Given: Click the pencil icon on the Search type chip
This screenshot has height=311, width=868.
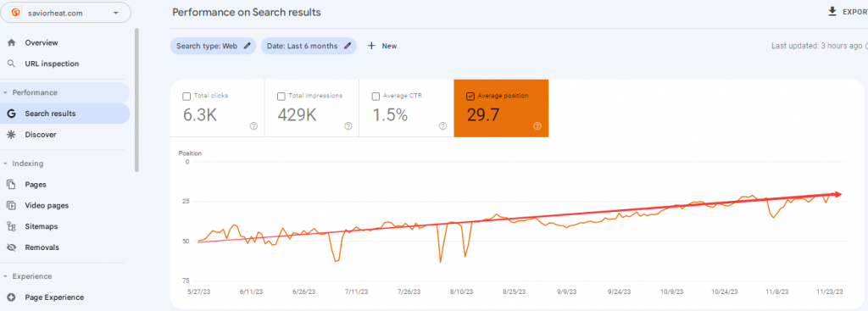Looking at the screenshot, I should pyautogui.click(x=247, y=46).
